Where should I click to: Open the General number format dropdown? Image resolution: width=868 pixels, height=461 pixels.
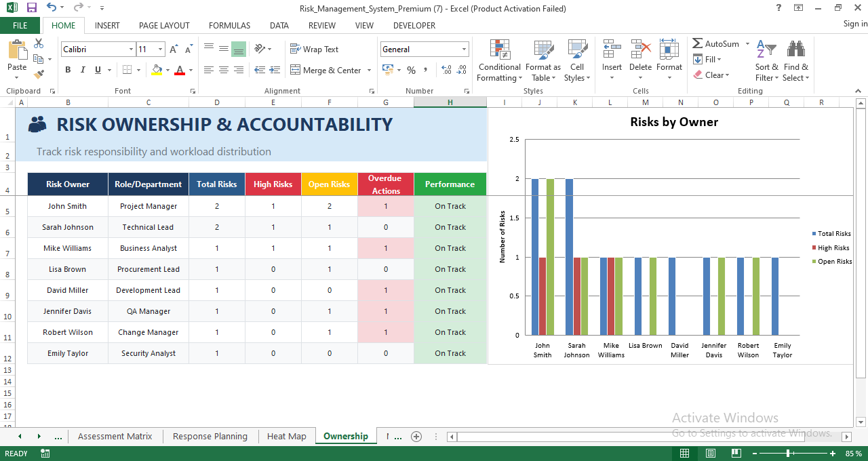point(465,49)
